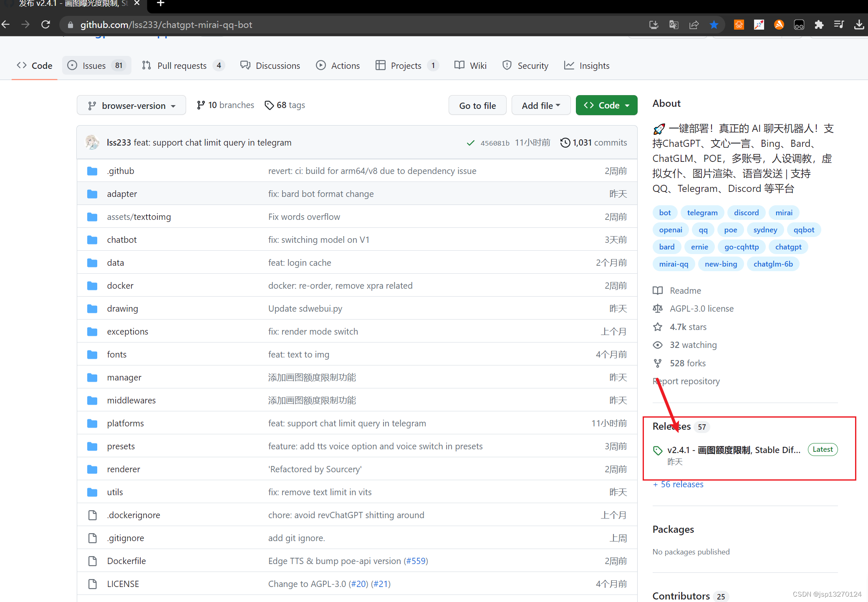
Task: Switch to the Code tab
Action: (35, 65)
